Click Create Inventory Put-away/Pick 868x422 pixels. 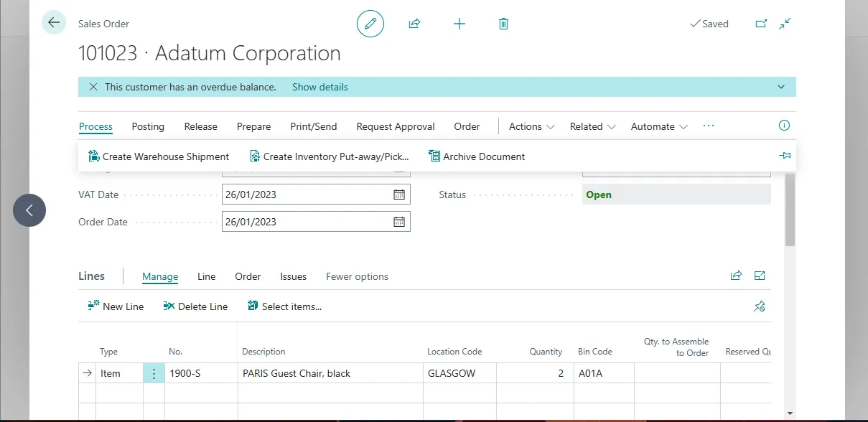[329, 156]
